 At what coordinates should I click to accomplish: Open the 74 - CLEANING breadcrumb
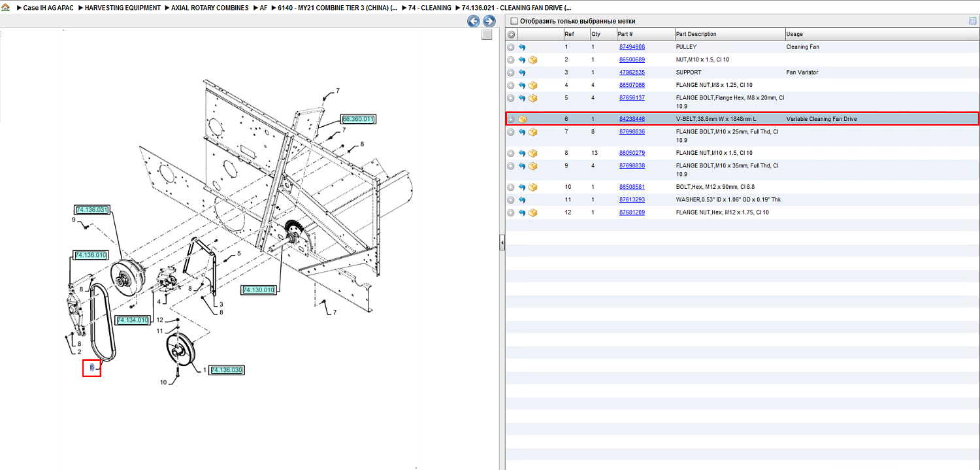tap(429, 8)
